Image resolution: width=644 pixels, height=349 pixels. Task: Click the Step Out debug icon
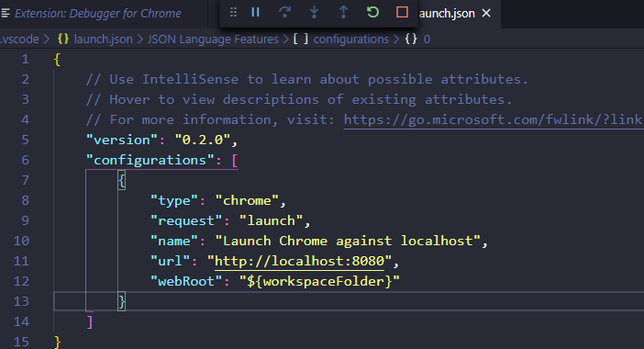pos(343,12)
